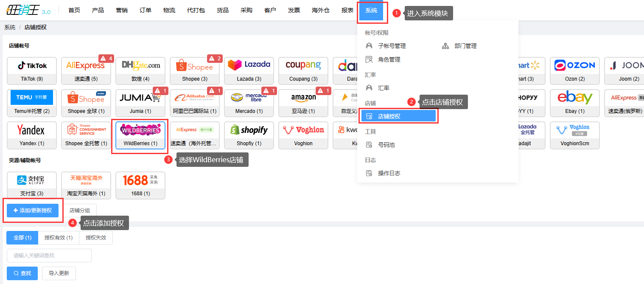Open the Ebay (1) store tile

coord(575,103)
